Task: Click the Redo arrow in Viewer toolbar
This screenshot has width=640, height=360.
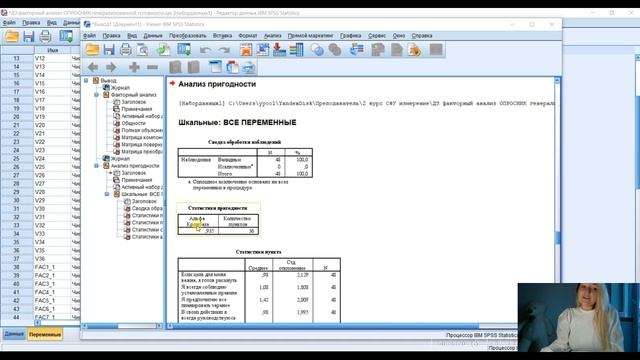Action: coord(224,50)
